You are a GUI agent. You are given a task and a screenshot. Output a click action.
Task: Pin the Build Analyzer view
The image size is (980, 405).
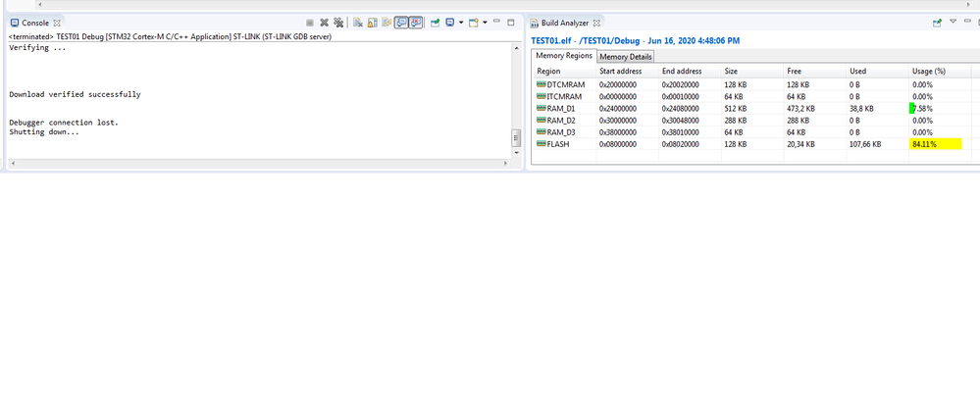[x=937, y=23]
